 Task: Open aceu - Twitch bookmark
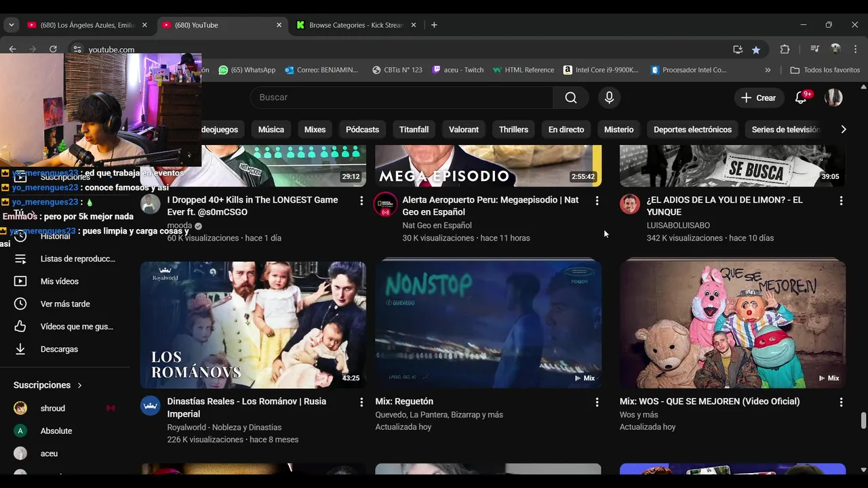click(458, 70)
